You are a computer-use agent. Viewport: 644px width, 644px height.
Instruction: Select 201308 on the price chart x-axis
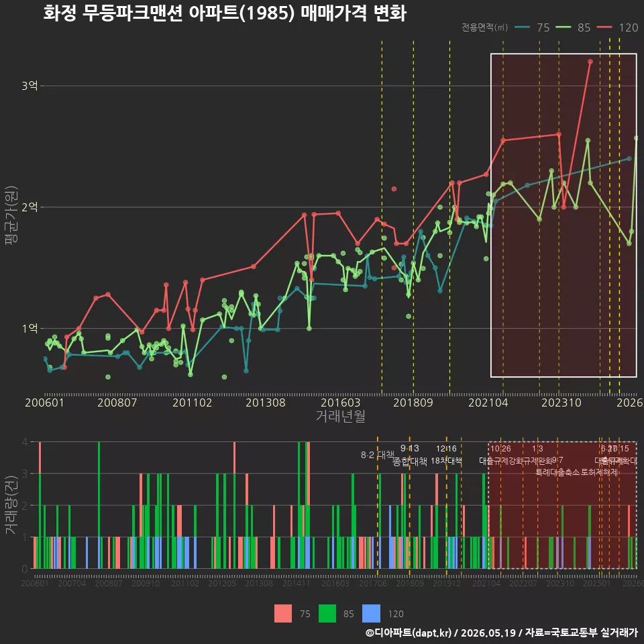266,402
